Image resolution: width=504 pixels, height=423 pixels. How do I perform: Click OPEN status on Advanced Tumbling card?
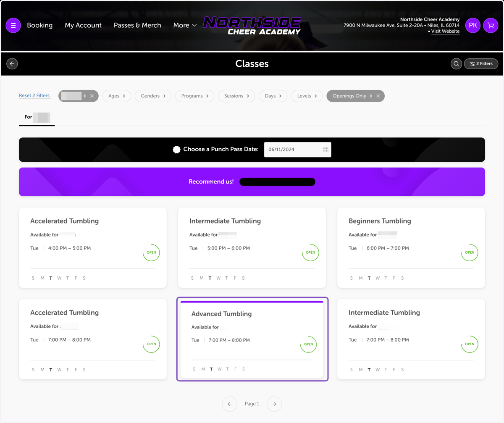tap(308, 344)
